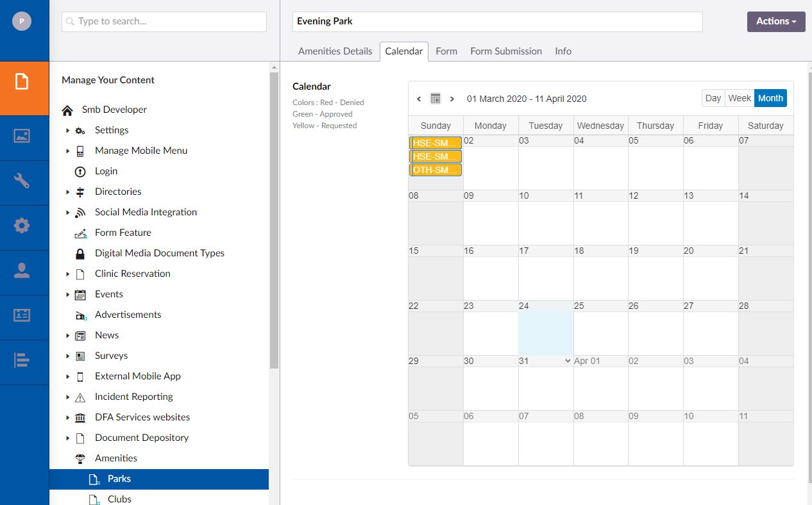Open the Actions dropdown menu

(x=776, y=21)
